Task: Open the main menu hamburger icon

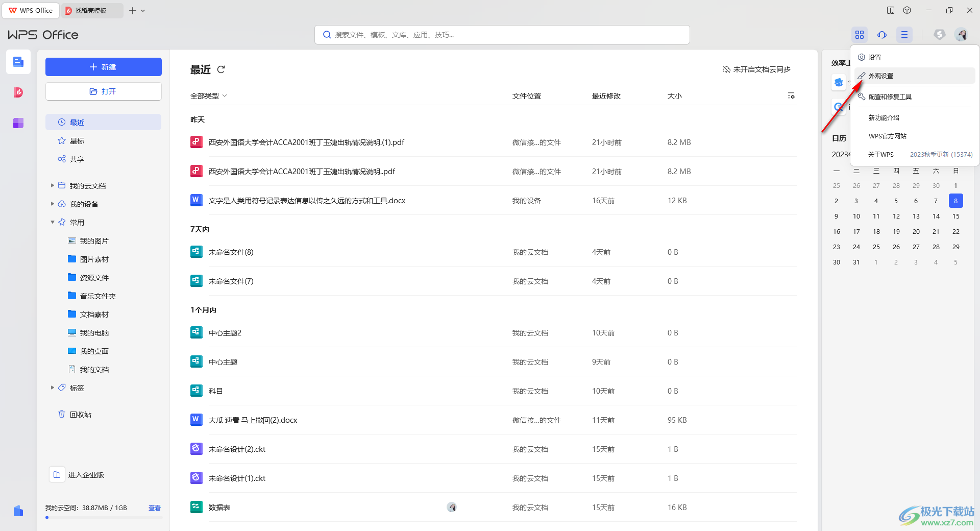Action: pos(904,35)
